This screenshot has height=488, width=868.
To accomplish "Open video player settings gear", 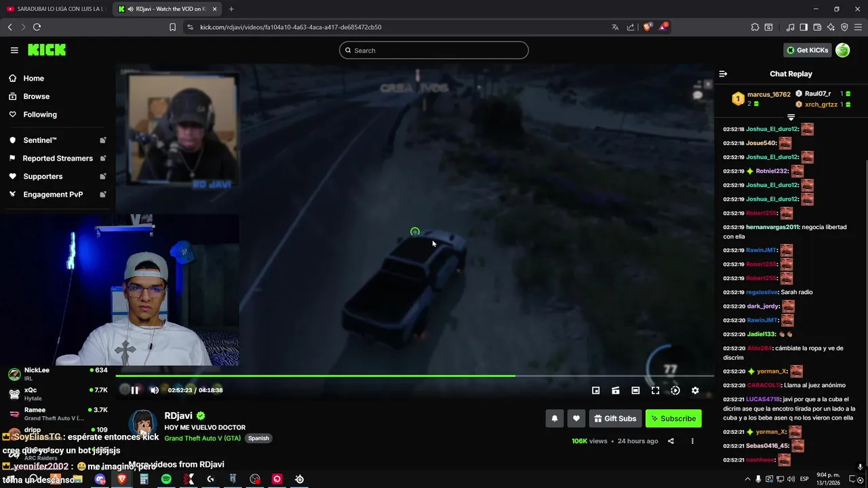I will pos(695,390).
